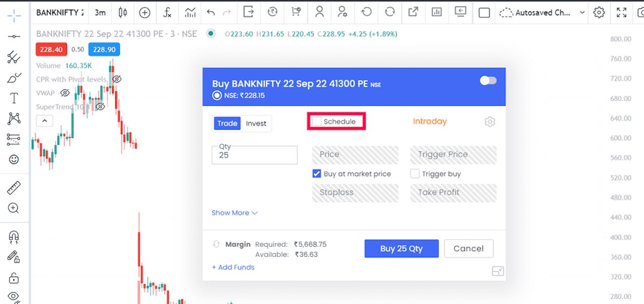The height and width of the screenshot is (304, 644).
Task: Click Buy 25 Qty button
Action: (x=401, y=248)
